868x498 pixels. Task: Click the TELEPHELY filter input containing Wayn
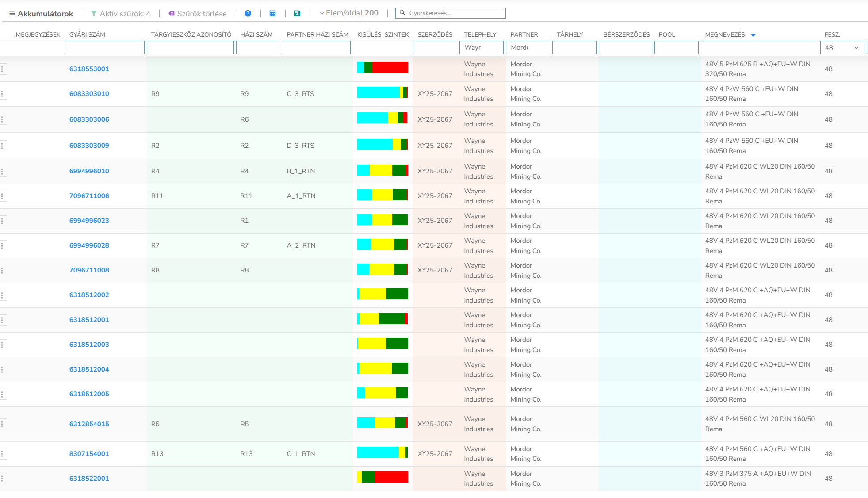(482, 47)
